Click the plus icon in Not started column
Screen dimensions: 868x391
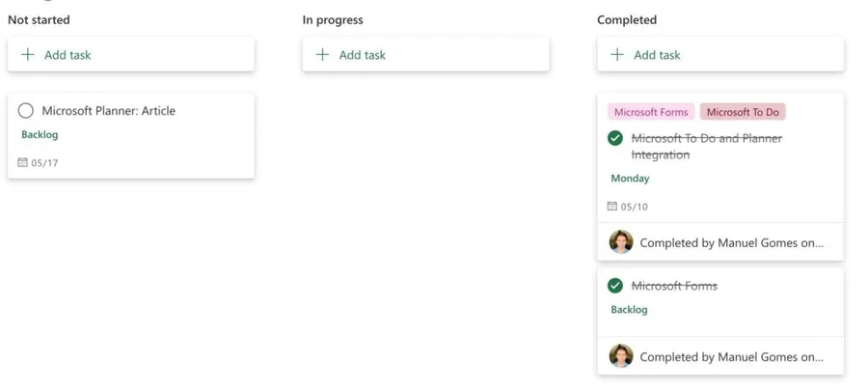(28, 55)
